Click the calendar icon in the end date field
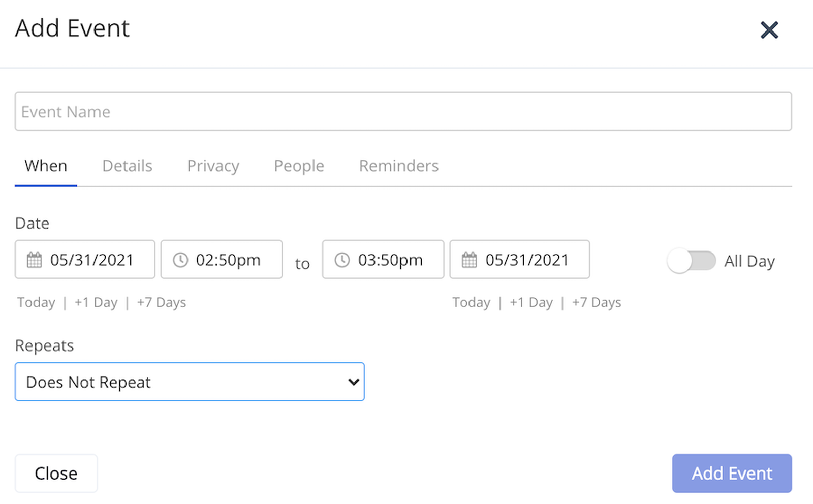Viewport: 813px width, 504px height. (469, 260)
